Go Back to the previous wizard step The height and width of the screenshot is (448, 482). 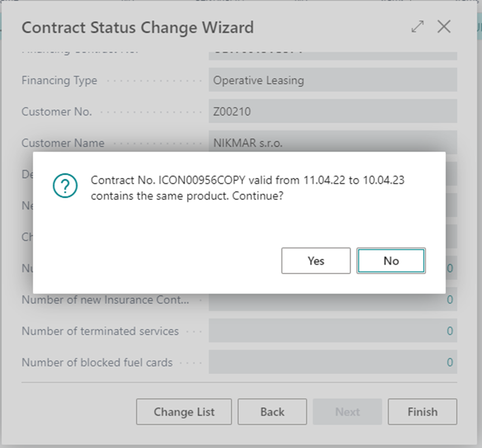coord(272,412)
